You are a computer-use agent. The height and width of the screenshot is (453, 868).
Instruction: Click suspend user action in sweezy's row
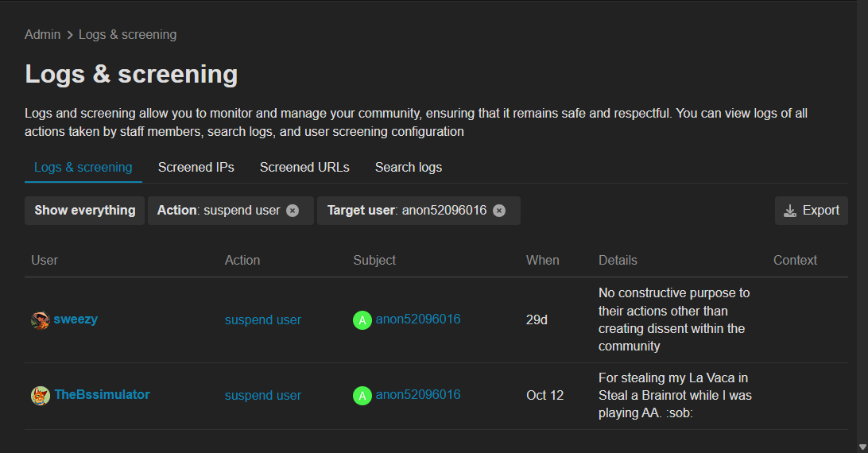(262, 320)
